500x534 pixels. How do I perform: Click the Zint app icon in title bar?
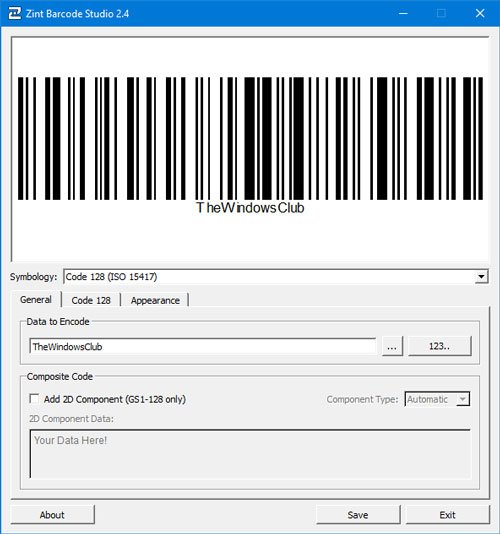[15, 13]
